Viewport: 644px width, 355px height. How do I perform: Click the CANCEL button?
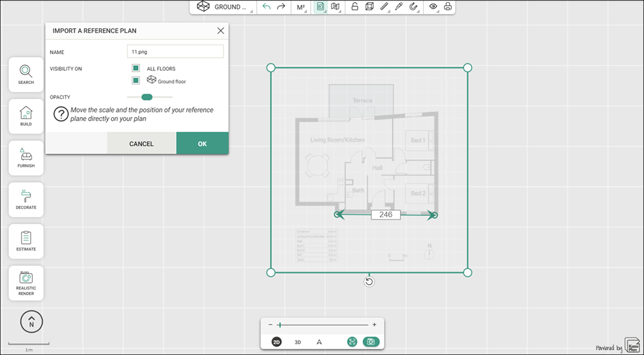coord(142,144)
